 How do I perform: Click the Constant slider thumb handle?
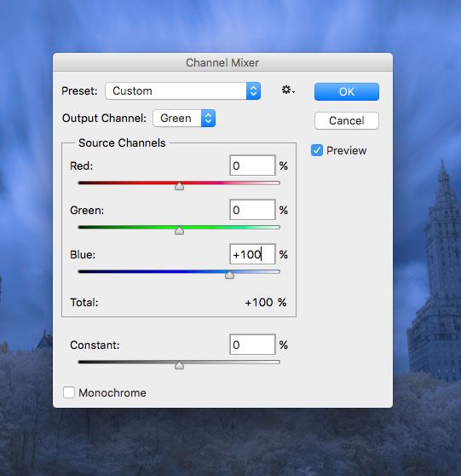[x=179, y=365]
